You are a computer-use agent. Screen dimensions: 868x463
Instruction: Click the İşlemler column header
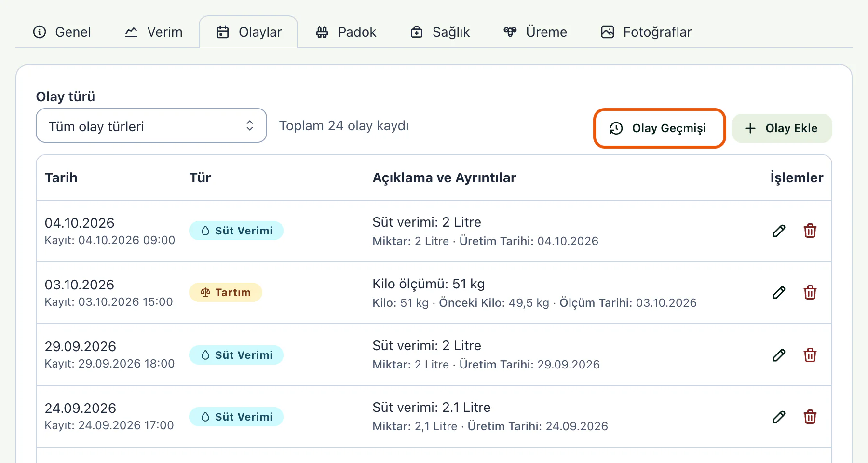pos(797,177)
